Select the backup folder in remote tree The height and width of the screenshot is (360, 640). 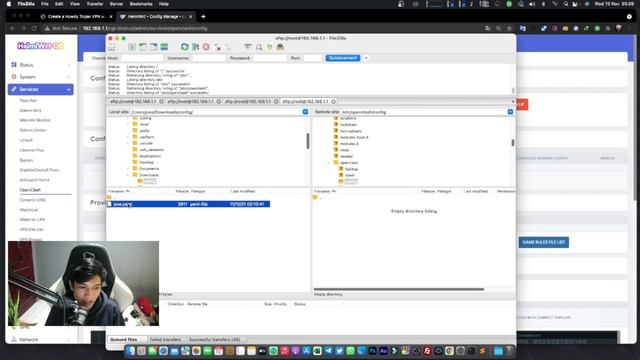pos(351,169)
